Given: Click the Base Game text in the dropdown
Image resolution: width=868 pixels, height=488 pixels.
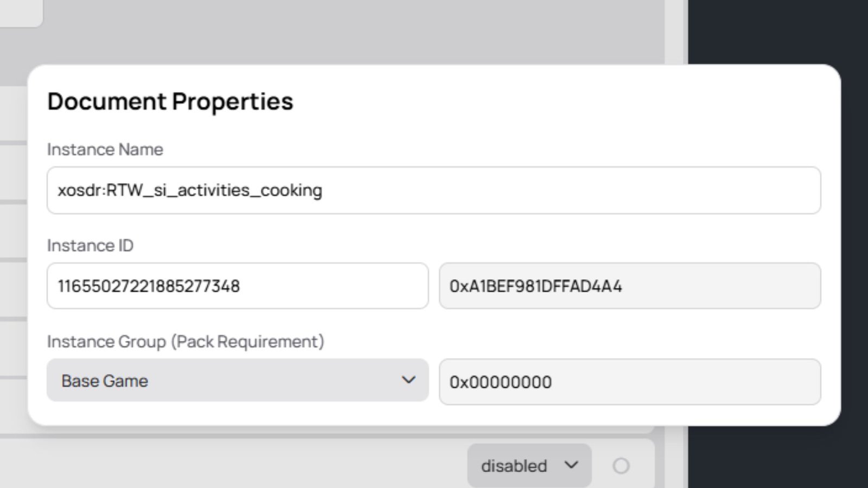Looking at the screenshot, I should tap(105, 381).
